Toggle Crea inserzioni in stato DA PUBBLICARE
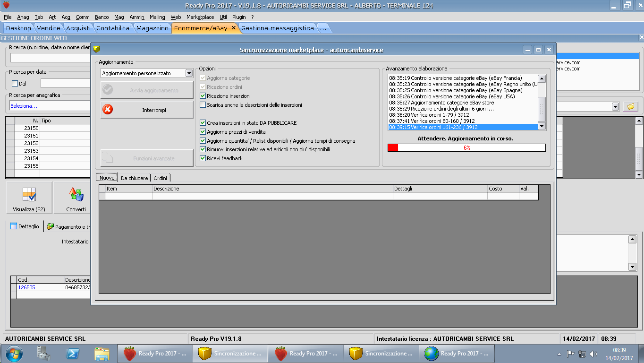 203,123
